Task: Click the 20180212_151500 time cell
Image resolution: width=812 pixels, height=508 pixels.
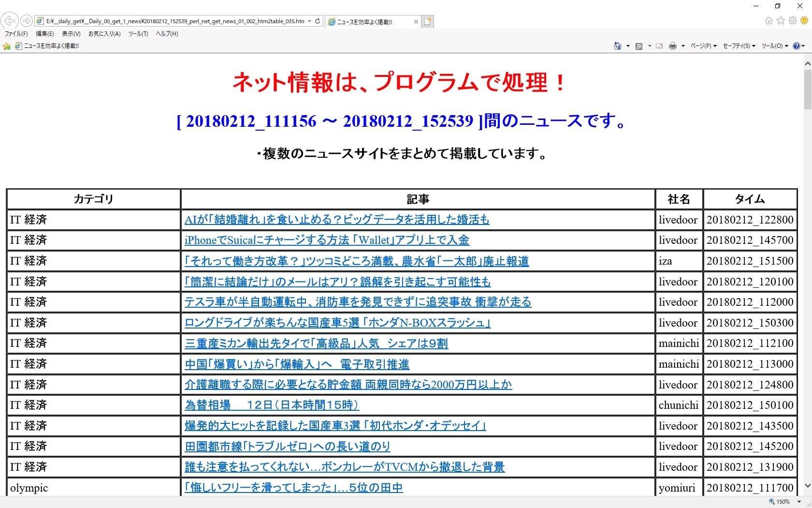Action: (750, 261)
